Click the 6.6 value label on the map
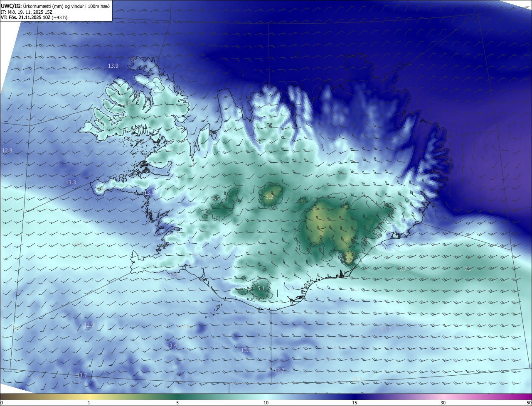Image resolution: width=532 pixels, height=406 pixels. (x=127, y=103)
